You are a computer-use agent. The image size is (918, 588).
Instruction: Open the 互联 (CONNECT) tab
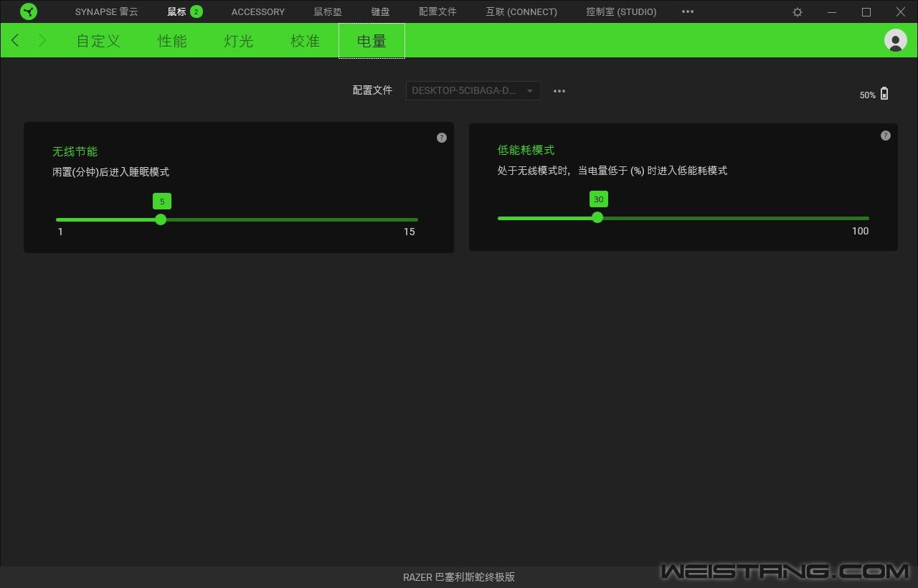tap(521, 11)
